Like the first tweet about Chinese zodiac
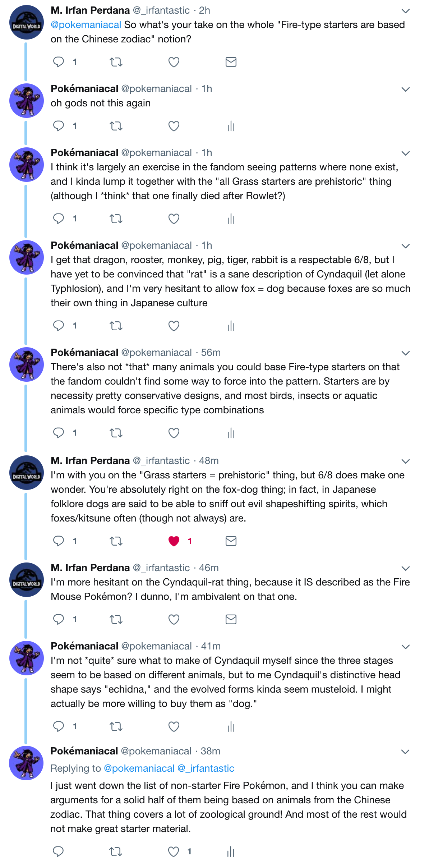 click(x=174, y=62)
